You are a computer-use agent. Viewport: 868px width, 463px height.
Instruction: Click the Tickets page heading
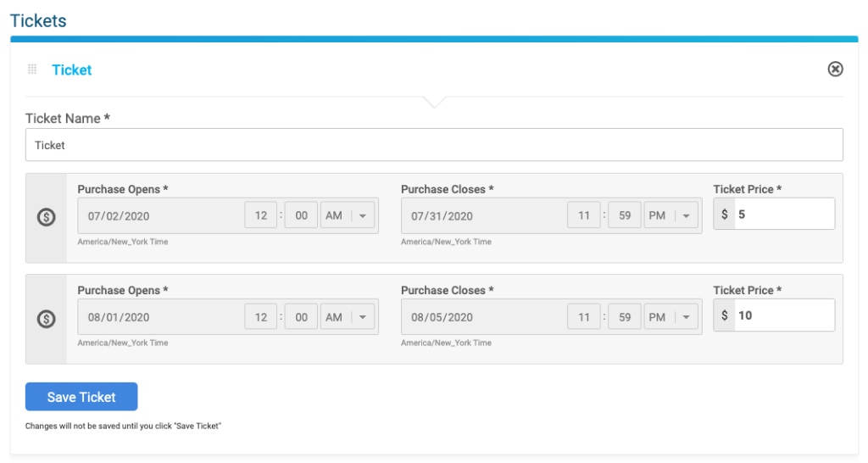pyautogui.click(x=38, y=21)
